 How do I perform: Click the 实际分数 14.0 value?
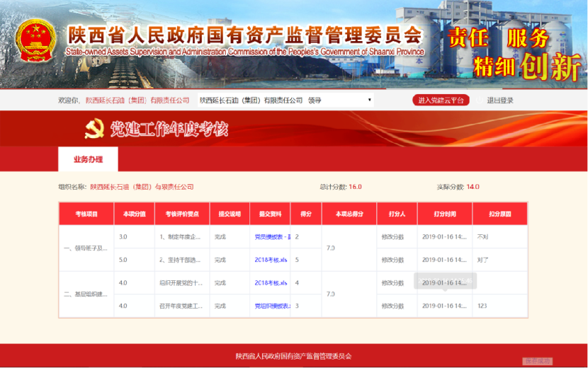(473, 187)
